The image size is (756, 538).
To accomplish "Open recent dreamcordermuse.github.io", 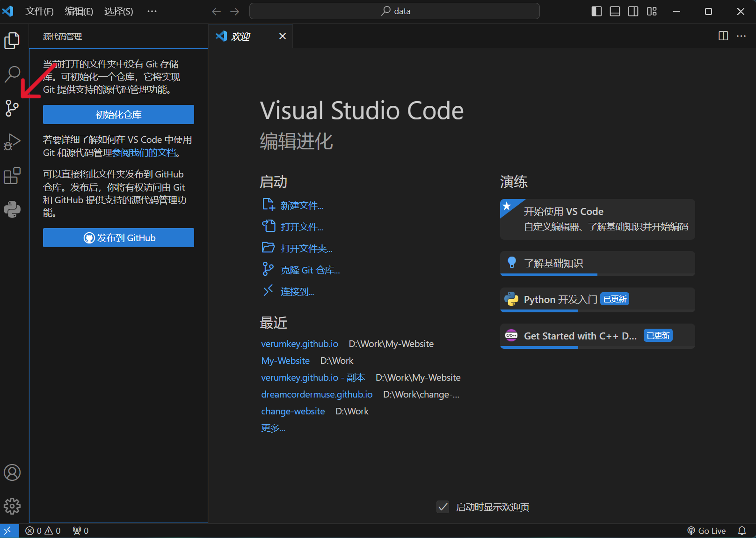I will [317, 394].
